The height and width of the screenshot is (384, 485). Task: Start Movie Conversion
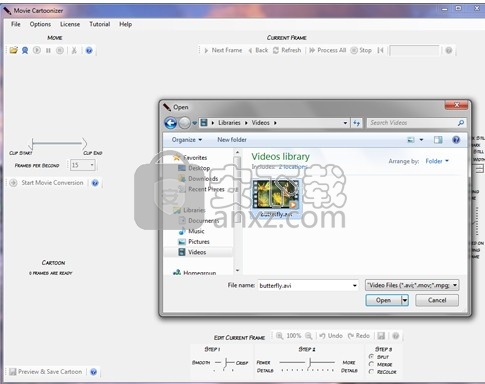(x=47, y=183)
